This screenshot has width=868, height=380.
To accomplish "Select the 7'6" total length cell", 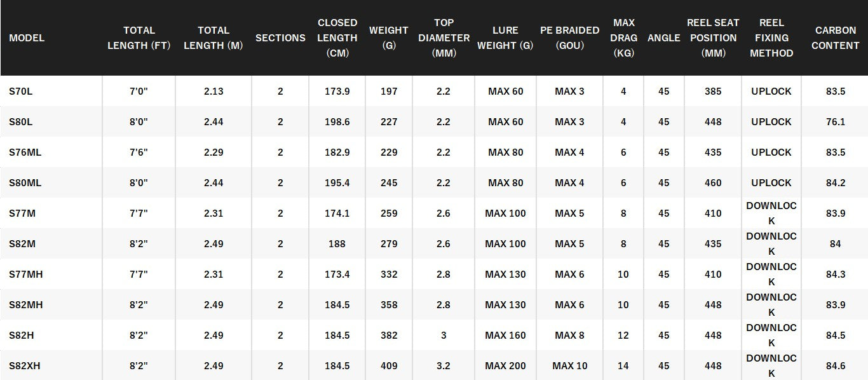I will point(139,153).
